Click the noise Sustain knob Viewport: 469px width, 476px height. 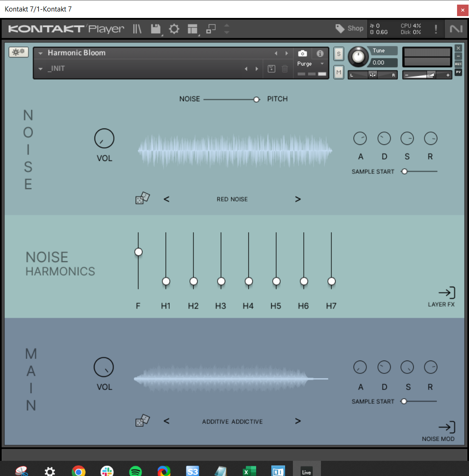point(407,138)
